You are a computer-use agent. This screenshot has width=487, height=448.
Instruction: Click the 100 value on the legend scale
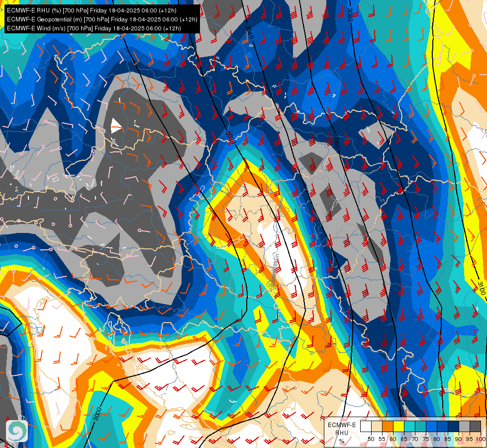tap(481, 439)
